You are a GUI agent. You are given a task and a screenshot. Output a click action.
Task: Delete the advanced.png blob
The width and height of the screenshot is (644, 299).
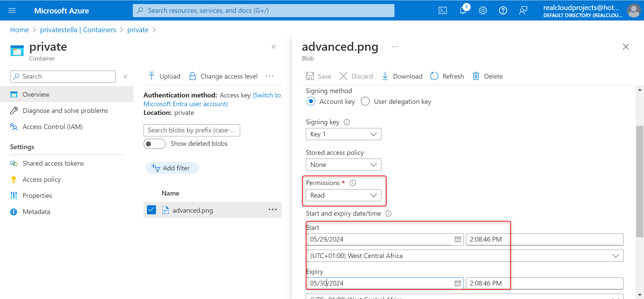coord(488,76)
